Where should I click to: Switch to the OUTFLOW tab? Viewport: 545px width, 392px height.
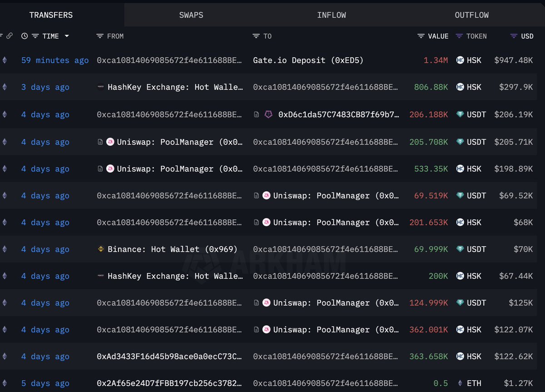pos(472,15)
